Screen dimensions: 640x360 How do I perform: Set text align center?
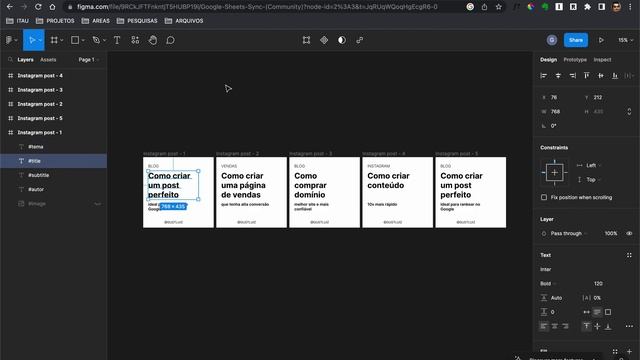click(554, 326)
